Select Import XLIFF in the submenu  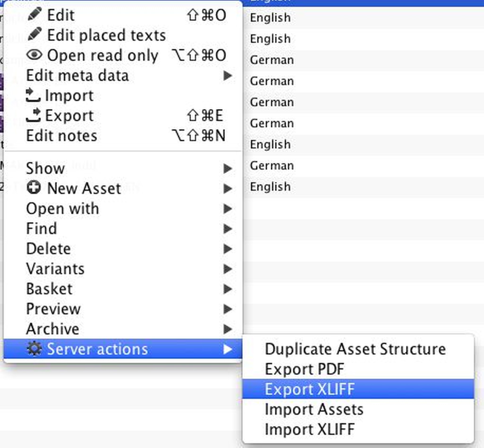(x=310, y=429)
